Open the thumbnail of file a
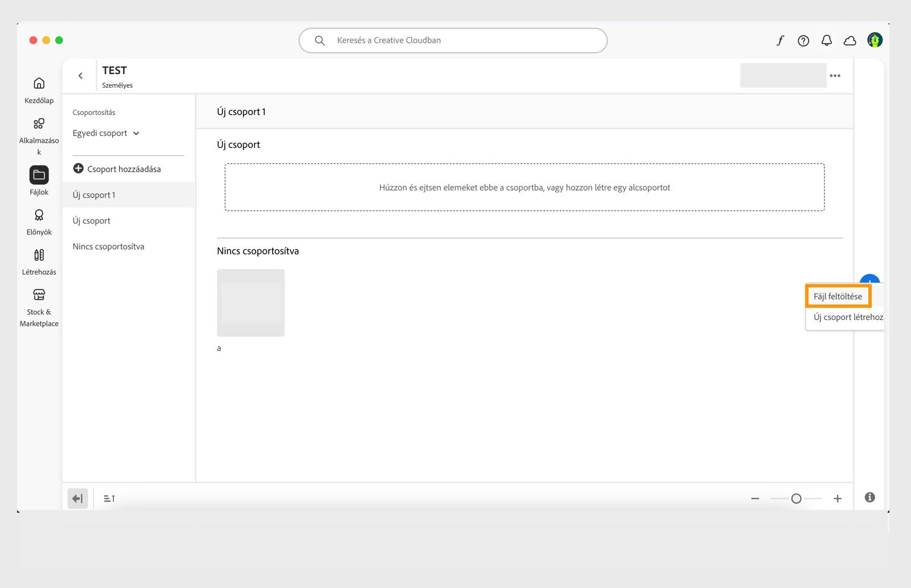Image resolution: width=911 pixels, height=588 pixels. (x=251, y=303)
